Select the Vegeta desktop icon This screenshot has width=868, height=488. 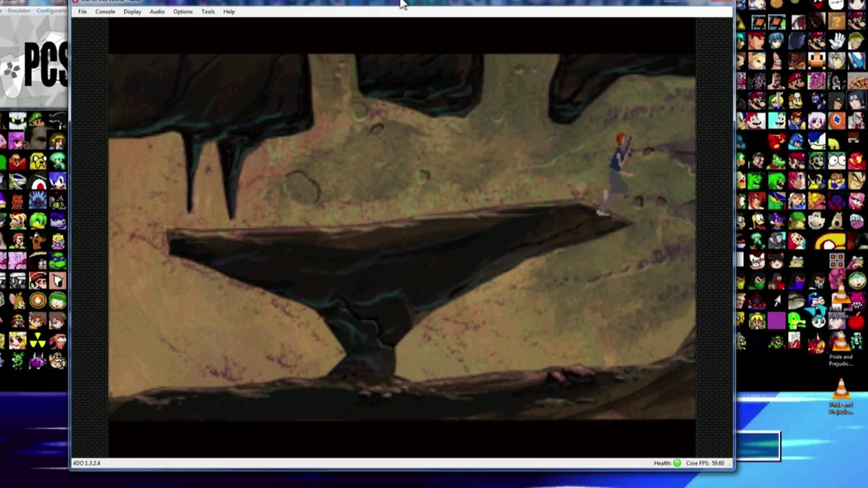pos(856,180)
